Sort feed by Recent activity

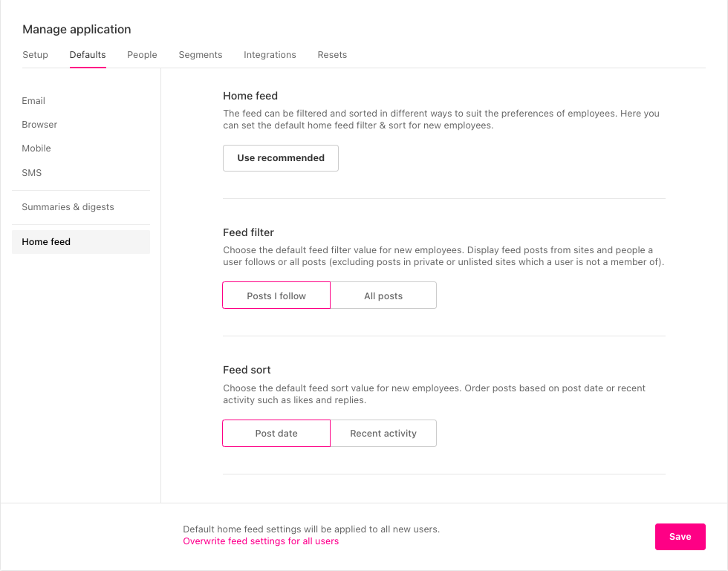pos(383,434)
